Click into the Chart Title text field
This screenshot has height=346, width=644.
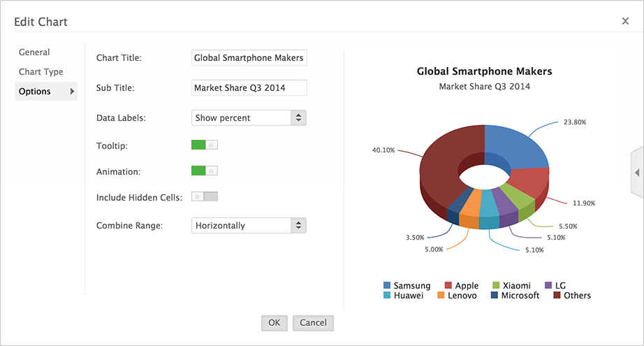tap(249, 58)
